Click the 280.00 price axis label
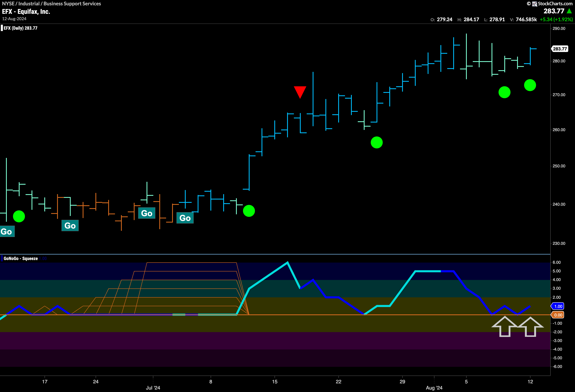The height and width of the screenshot is (392, 575). pos(559,61)
